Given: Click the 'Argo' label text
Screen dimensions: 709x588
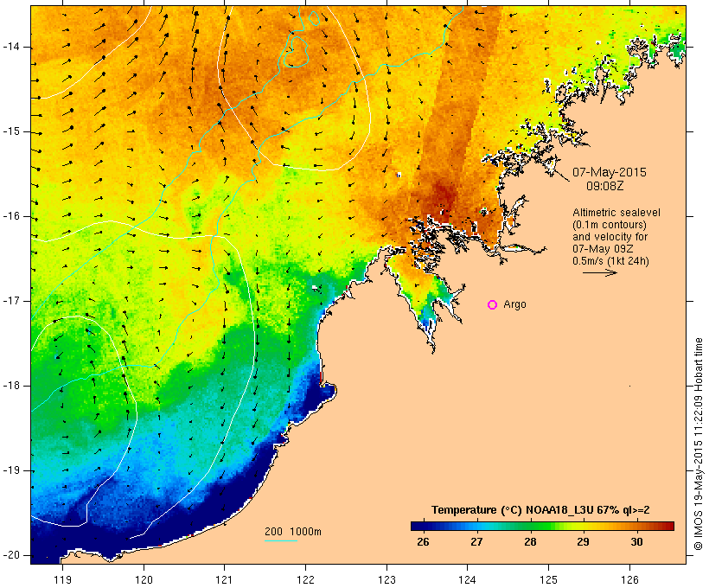Looking at the screenshot, I should tap(515, 304).
